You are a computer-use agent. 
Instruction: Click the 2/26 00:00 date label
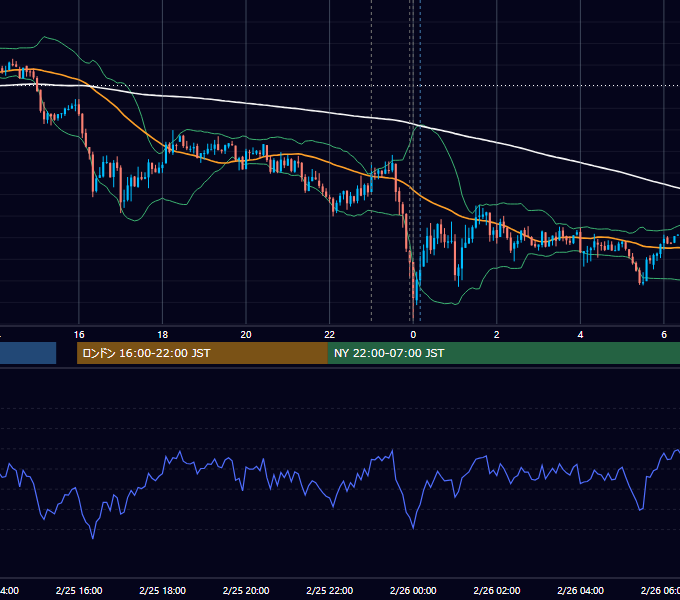[413, 590]
